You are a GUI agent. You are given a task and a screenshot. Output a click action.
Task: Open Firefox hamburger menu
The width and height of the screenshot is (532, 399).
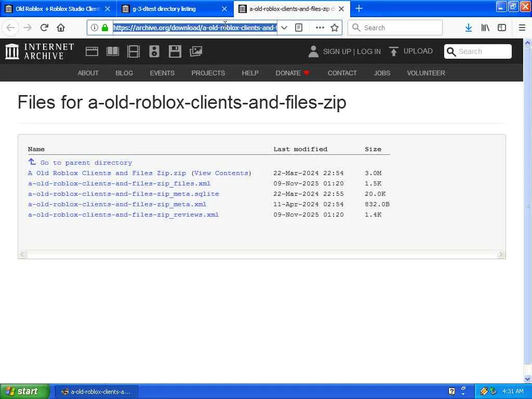click(x=522, y=28)
